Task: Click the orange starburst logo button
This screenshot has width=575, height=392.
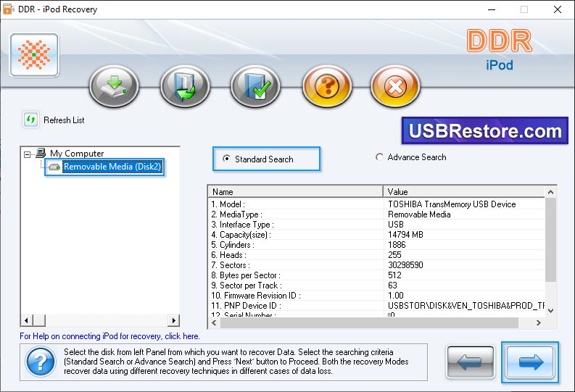Action: click(x=35, y=55)
